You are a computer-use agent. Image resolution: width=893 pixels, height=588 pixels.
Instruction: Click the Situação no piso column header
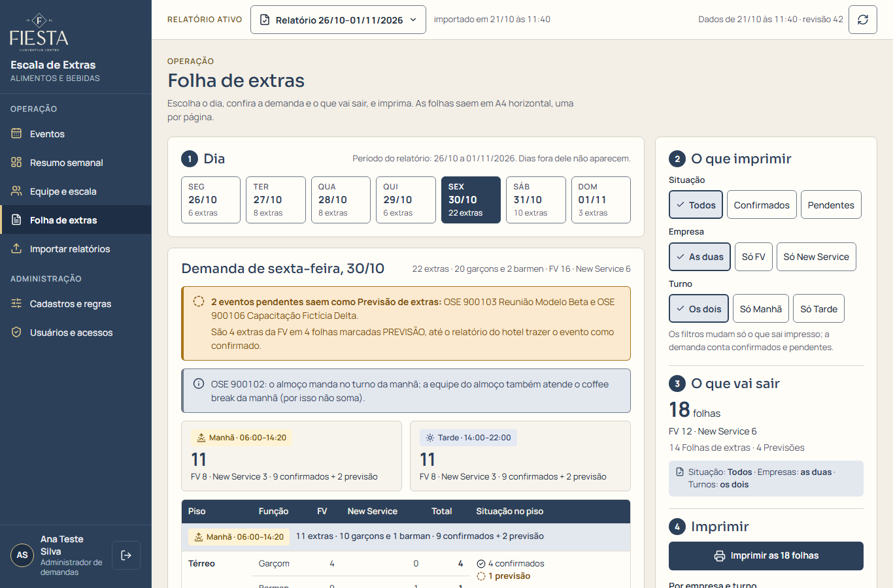(x=510, y=512)
